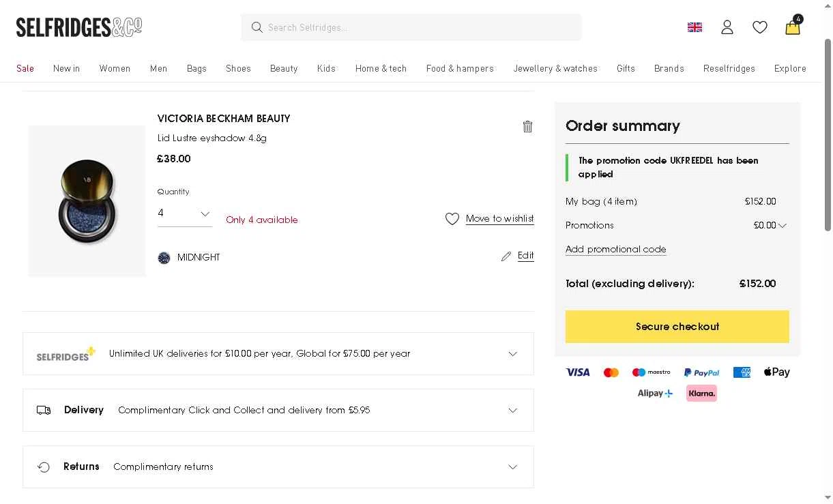Click the Apple Pay payment icon
Viewport: 833px width, 504px height.
click(x=777, y=372)
